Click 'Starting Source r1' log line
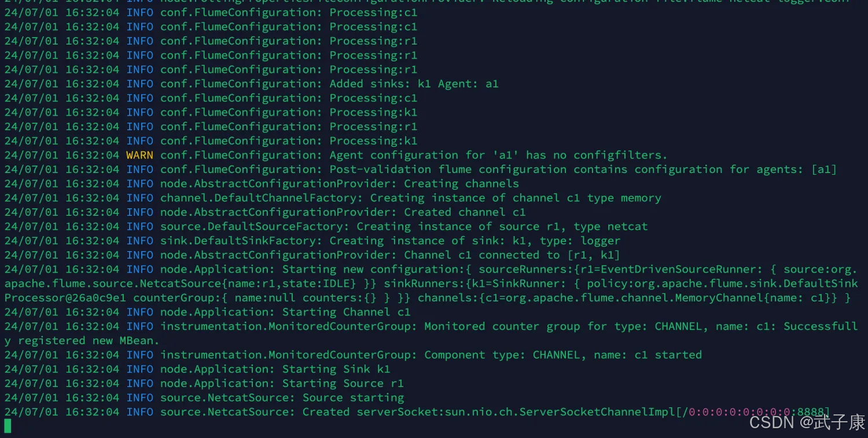868x438 pixels. tap(343, 383)
